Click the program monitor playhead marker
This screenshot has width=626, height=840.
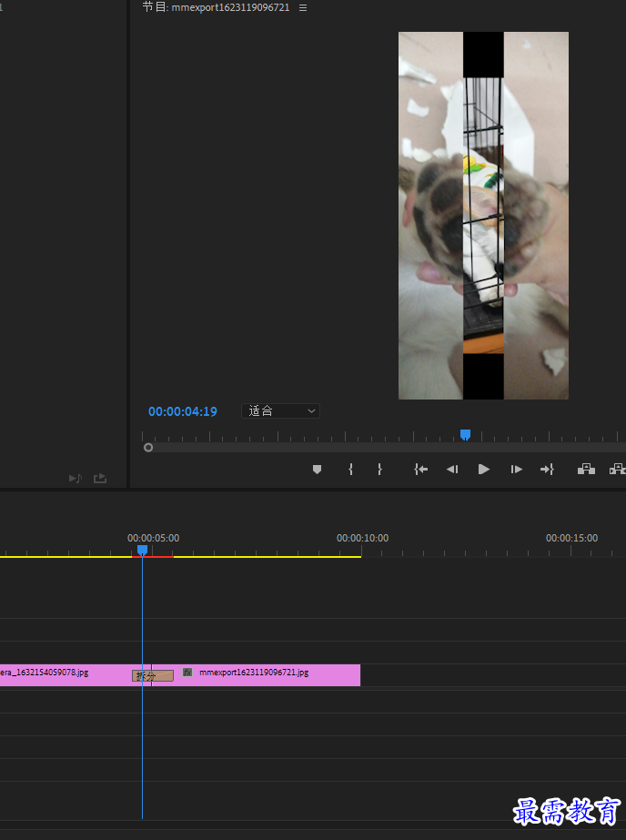(465, 434)
